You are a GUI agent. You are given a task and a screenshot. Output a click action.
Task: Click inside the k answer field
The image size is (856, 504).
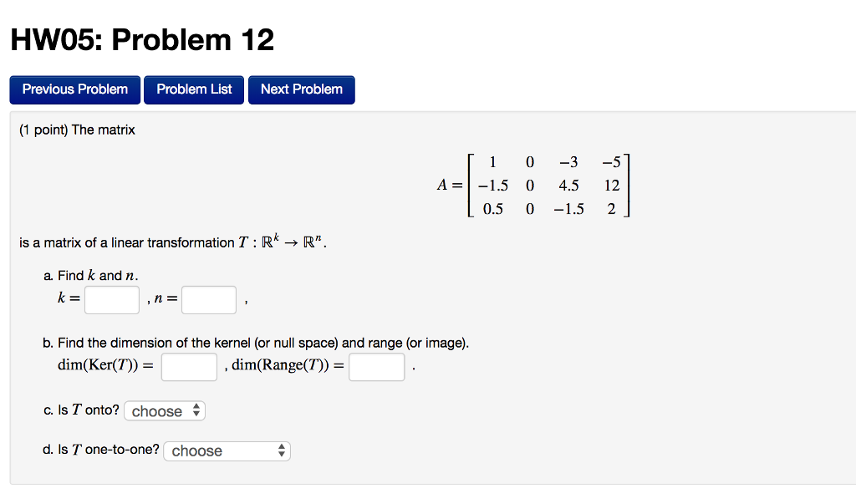[111, 299]
